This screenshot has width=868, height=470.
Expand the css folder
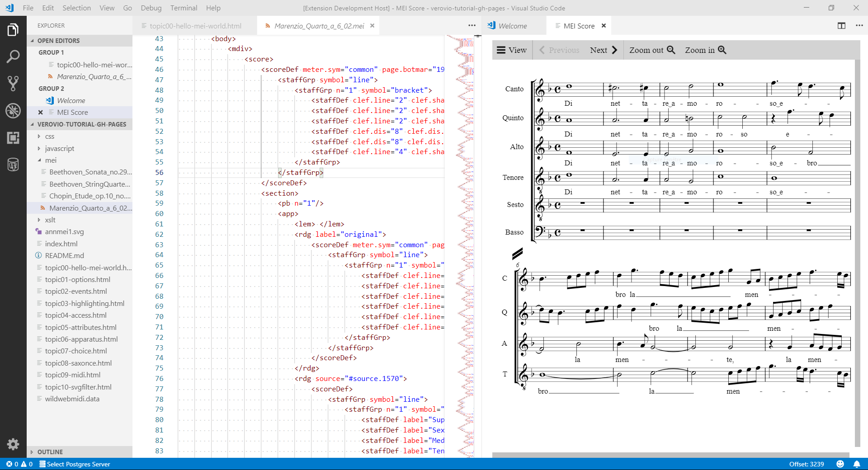[49, 136]
